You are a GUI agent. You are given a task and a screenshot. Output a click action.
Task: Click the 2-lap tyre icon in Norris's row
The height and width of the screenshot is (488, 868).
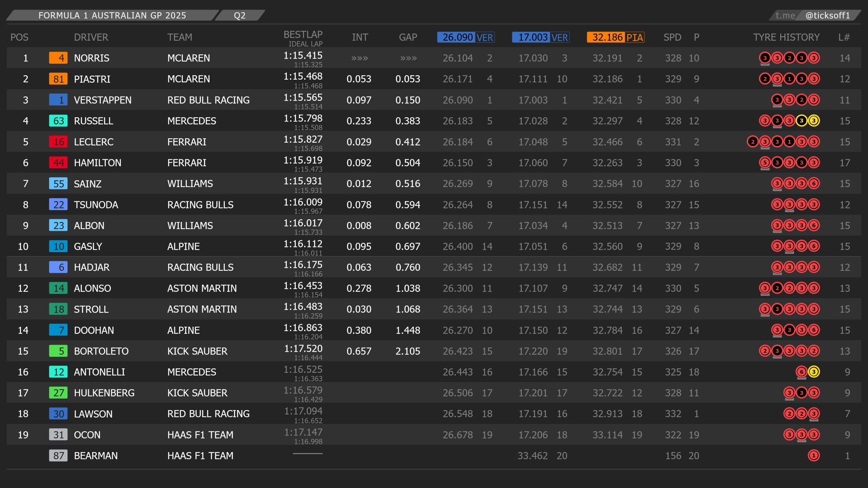789,58
